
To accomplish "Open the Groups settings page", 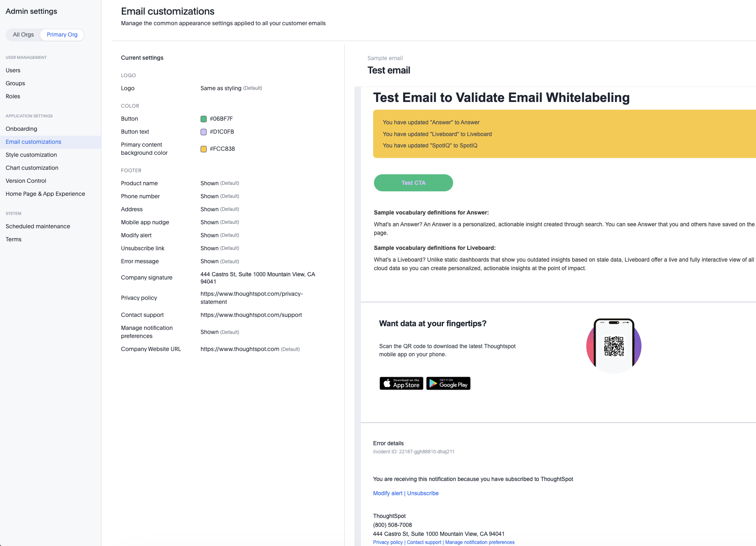I will pyautogui.click(x=15, y=83).
